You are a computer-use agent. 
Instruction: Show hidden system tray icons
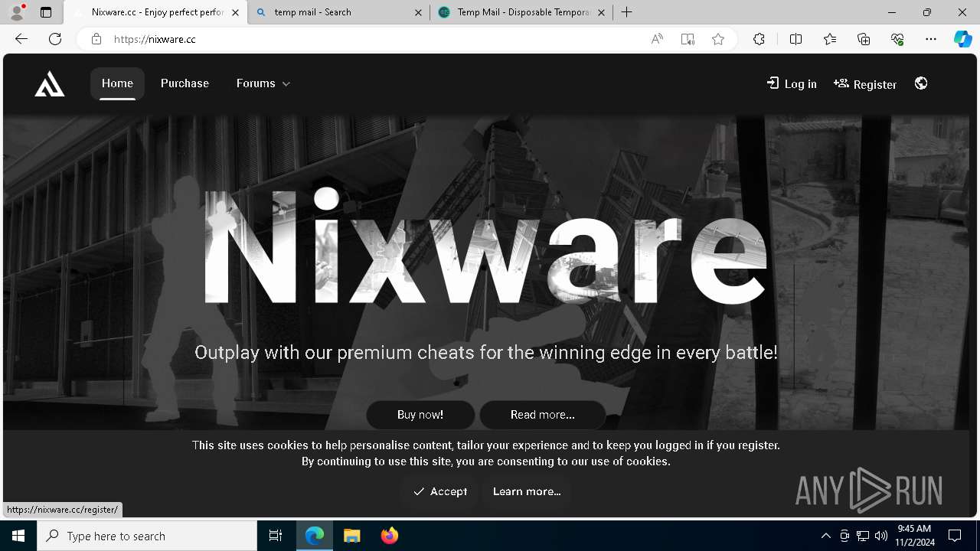click(825, 536)
